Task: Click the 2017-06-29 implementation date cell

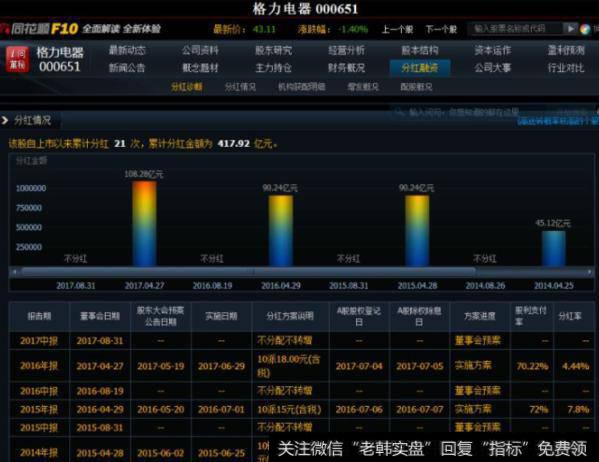Action: coord(221,366)
